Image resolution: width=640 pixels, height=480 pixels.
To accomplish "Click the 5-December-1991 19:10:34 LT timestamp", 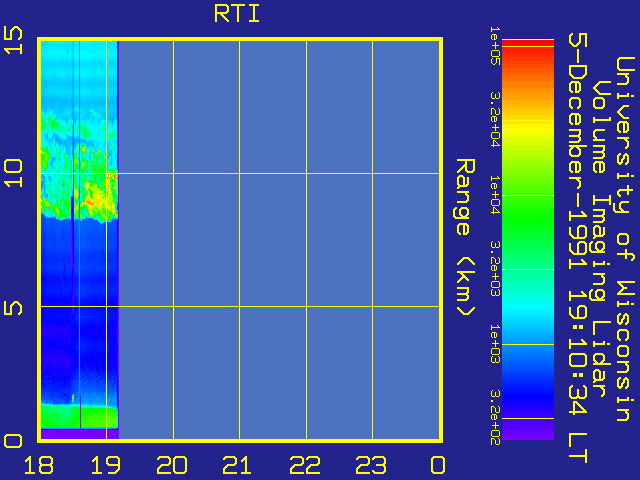I will point(578,248).
